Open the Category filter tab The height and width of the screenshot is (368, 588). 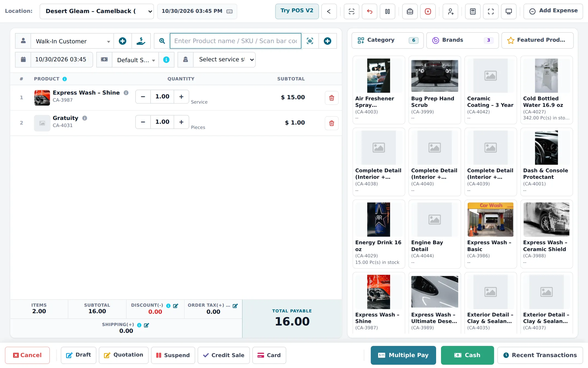pos(388,40)
